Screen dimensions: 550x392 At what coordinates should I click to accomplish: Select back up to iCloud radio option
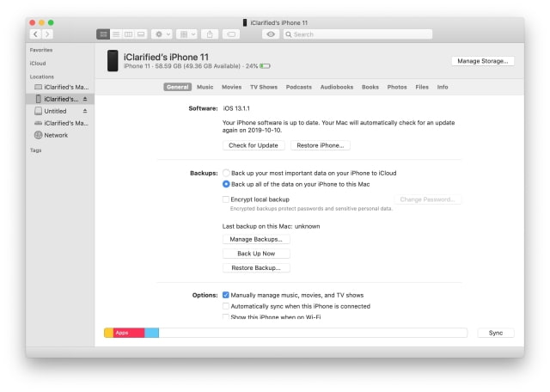(226, 173)
